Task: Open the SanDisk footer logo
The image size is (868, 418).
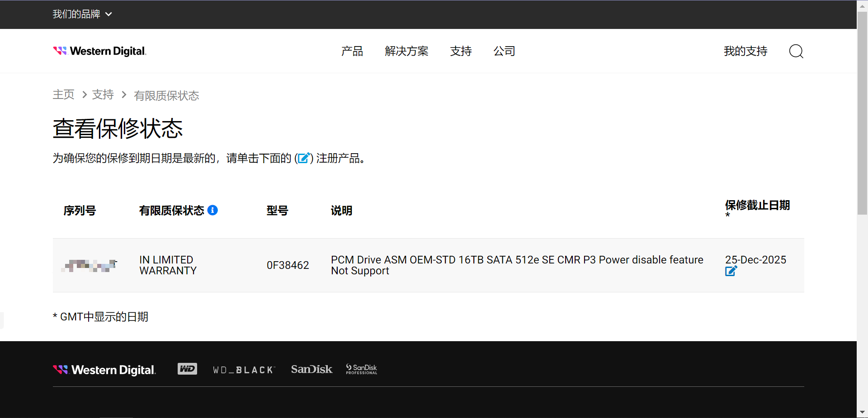Action: coord(311,369)
